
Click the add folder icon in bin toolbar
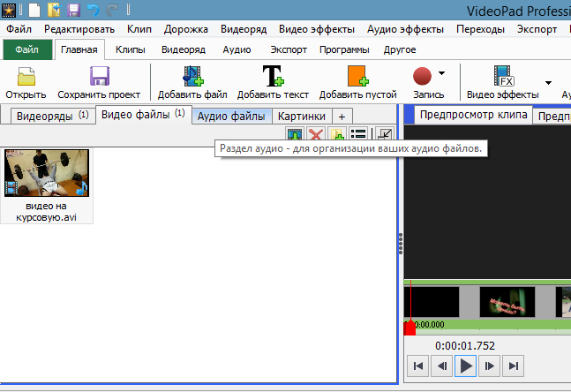click(x=337, y=134)
